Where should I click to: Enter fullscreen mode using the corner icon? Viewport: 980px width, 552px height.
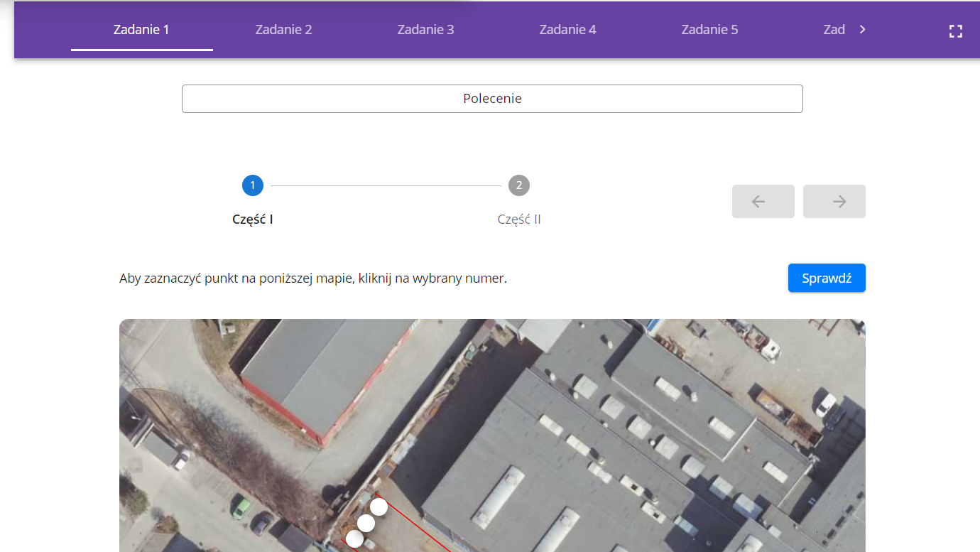point(955,31)
